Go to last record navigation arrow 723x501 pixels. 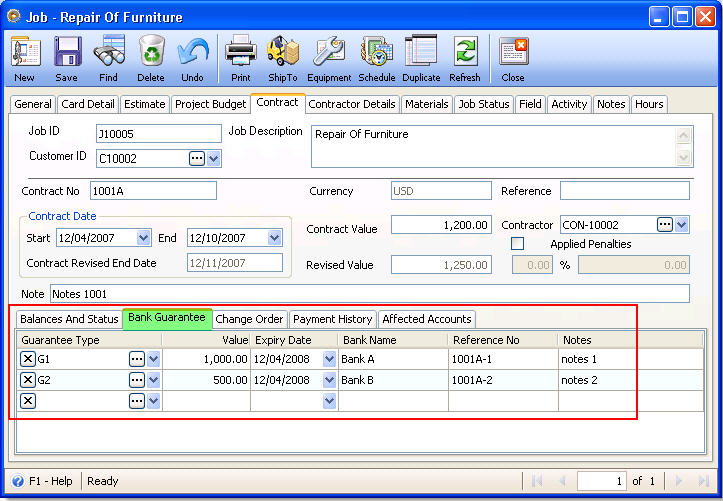(x=704, y=481)
